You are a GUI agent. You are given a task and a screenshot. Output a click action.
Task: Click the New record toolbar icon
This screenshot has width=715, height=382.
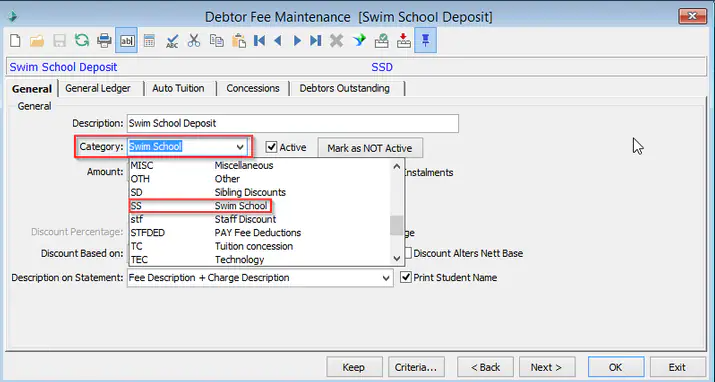pos(15,41)
